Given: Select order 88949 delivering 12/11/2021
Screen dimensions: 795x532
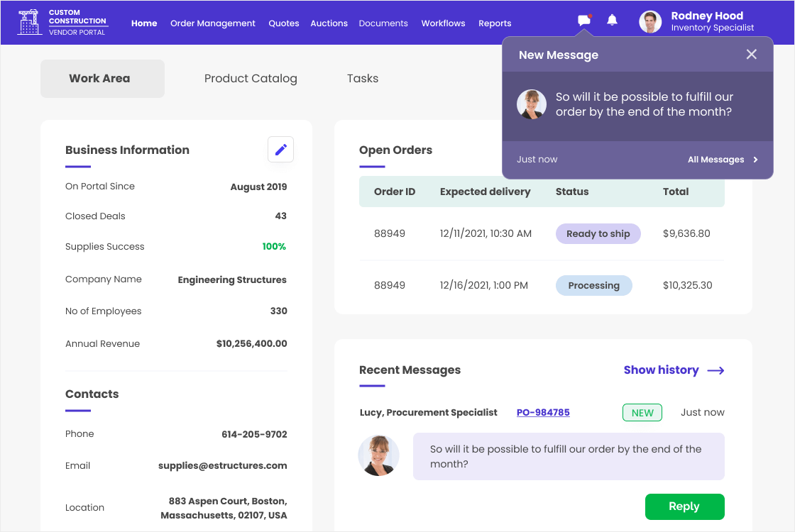Looking at the screenshot, I should pyautogui.click(x=542, y=233).
